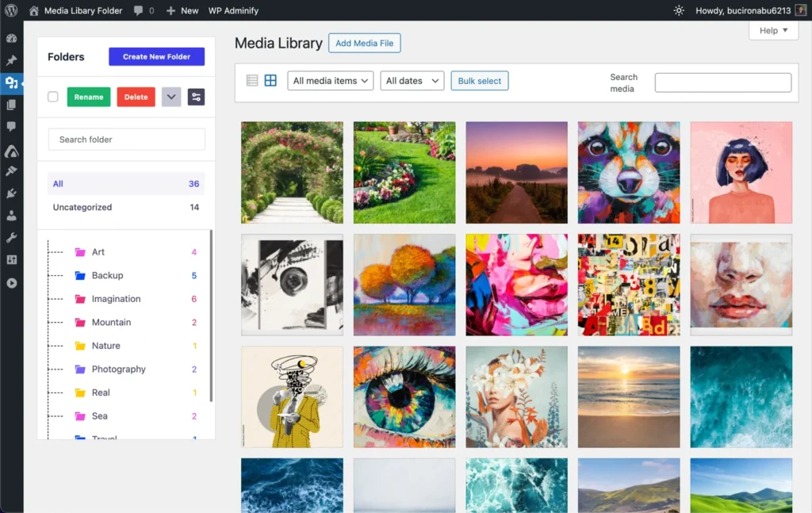Click the user avatar in admin bar
The height and width of the screenshot is (513, 812).
[801, 10]
